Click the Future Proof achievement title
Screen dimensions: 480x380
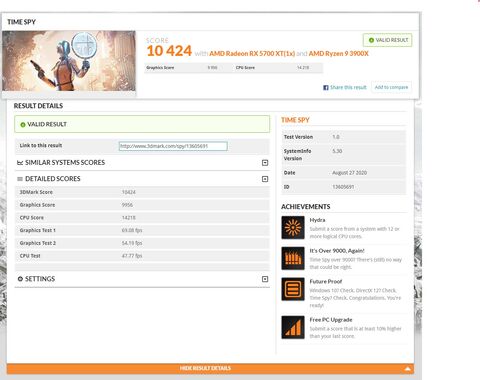[x=326, y=281]
